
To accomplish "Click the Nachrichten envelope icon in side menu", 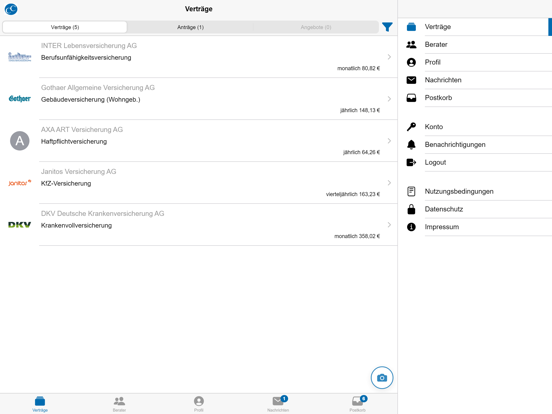I will [411, 80].
